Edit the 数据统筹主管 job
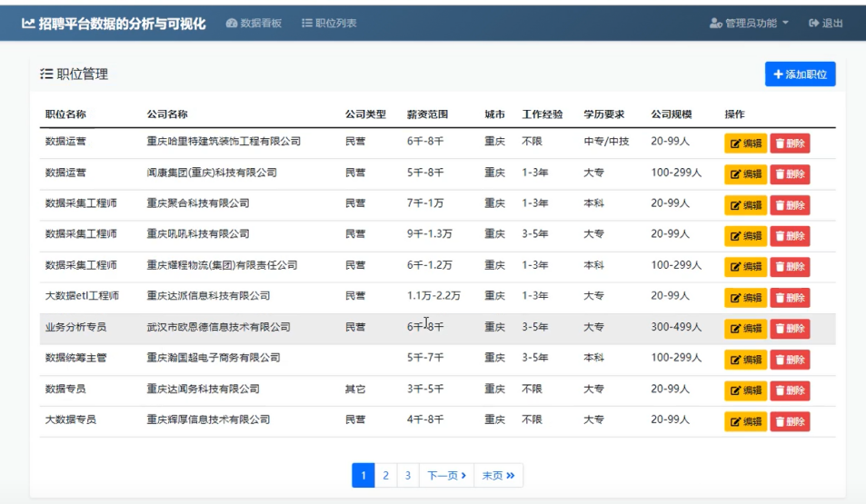The width and height of the screenshot is (866, 504). tap(746, 360)
